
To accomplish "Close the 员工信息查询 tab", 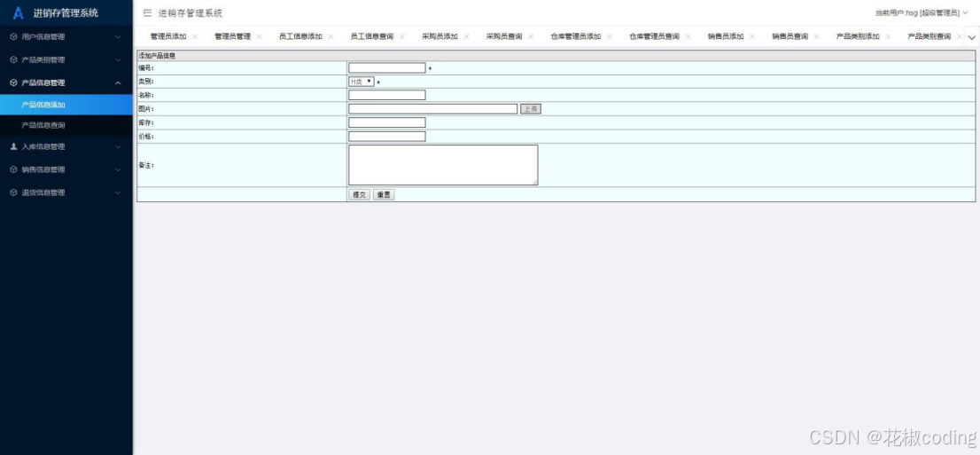I will (402, 37).
